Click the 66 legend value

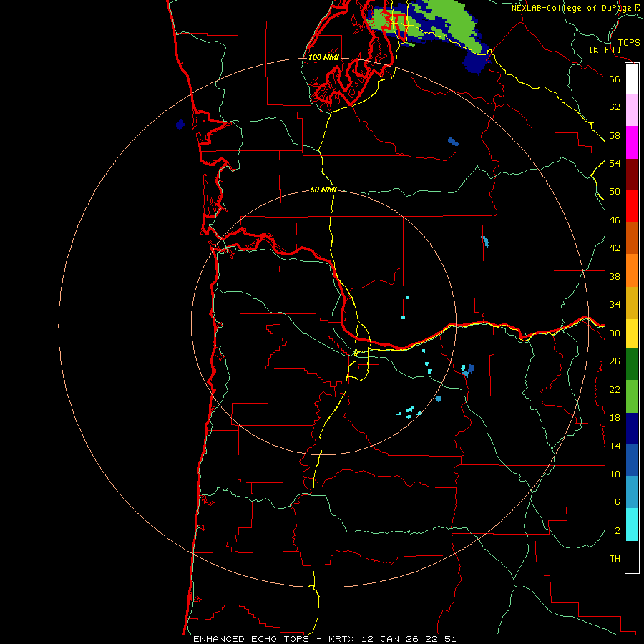click(615, 79)
